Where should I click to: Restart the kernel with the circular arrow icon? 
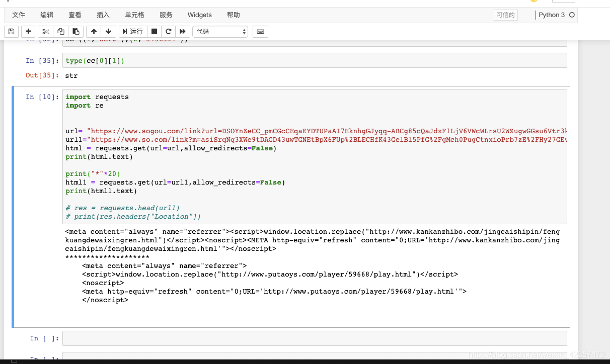click(169, 31)
